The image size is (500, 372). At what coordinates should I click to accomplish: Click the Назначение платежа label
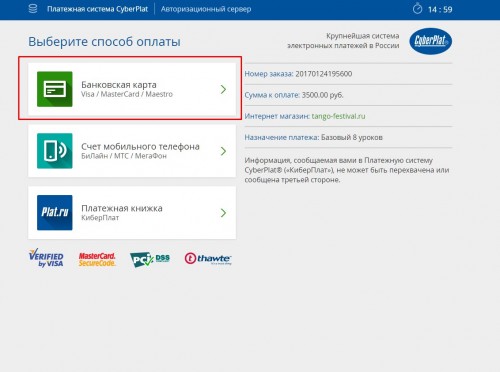click(282, 137)
